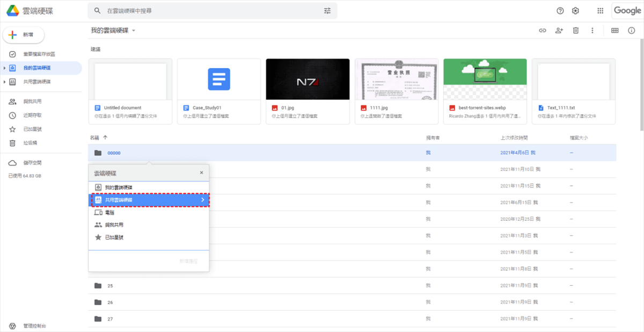Choose 與我共用 in move dialog

149,225
